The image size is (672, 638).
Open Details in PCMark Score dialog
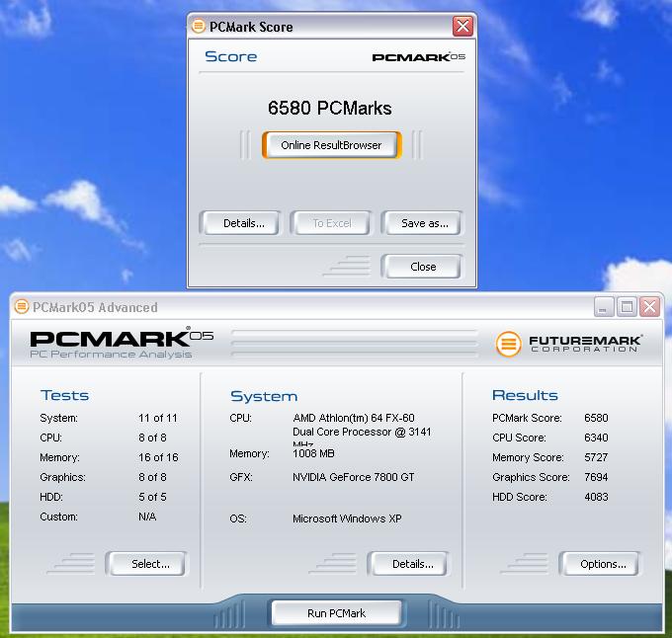pos(243,223)
